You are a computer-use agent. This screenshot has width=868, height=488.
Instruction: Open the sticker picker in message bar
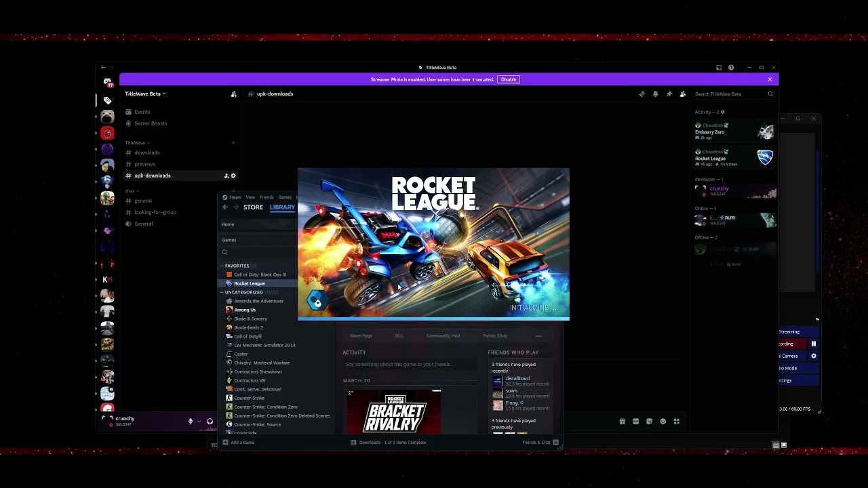coord(649,422)
